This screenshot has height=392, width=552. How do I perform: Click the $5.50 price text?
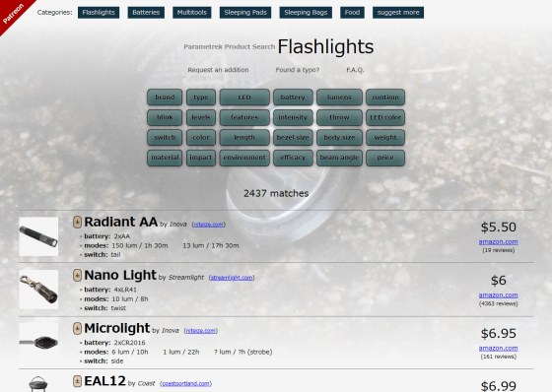(x=499, y=228)
